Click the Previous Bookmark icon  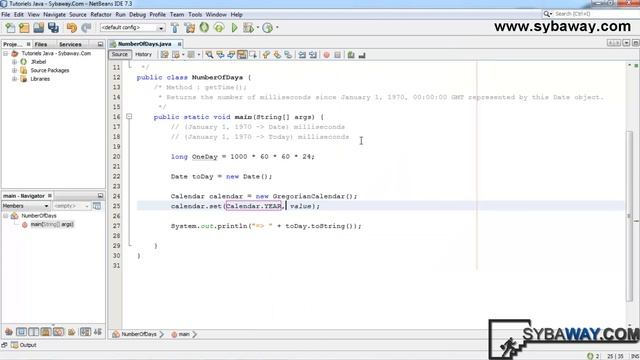266,55
